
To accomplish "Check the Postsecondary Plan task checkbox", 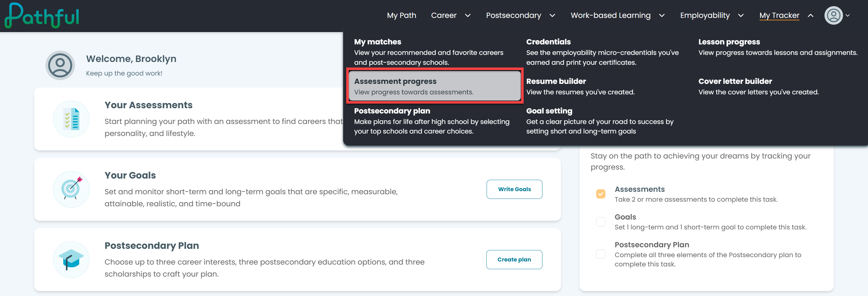I will pyautogui.click(x=600, y=254).
